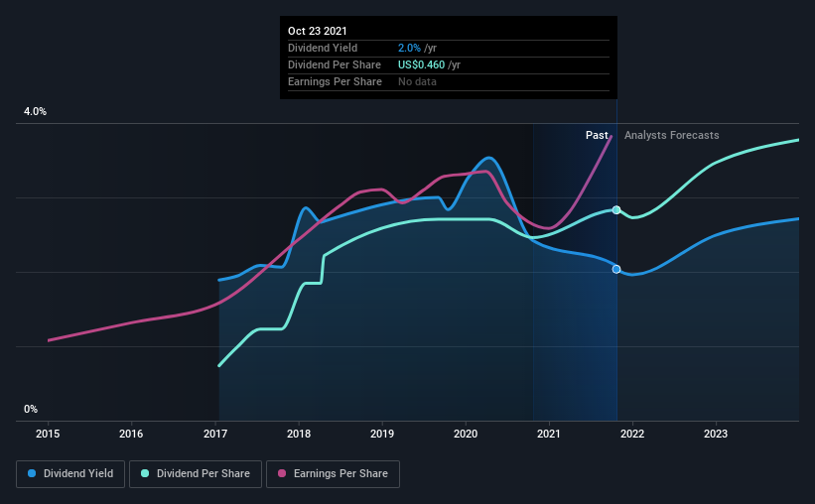Select the "Past" label on the chart
The image size is (815, 504).
[597, 135]
